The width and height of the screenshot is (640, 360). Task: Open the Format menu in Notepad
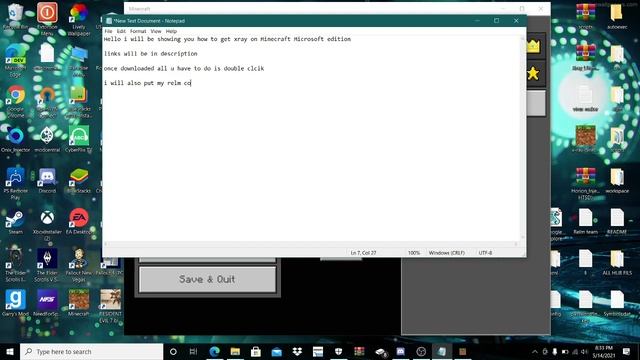[x=138, y=31]
